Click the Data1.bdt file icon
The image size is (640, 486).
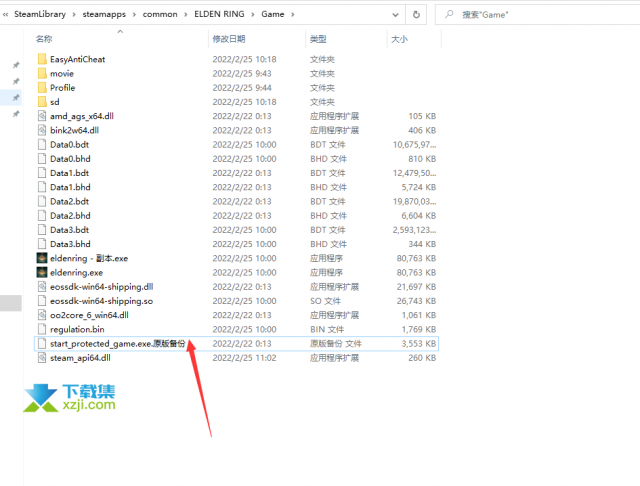coord(42,173)
